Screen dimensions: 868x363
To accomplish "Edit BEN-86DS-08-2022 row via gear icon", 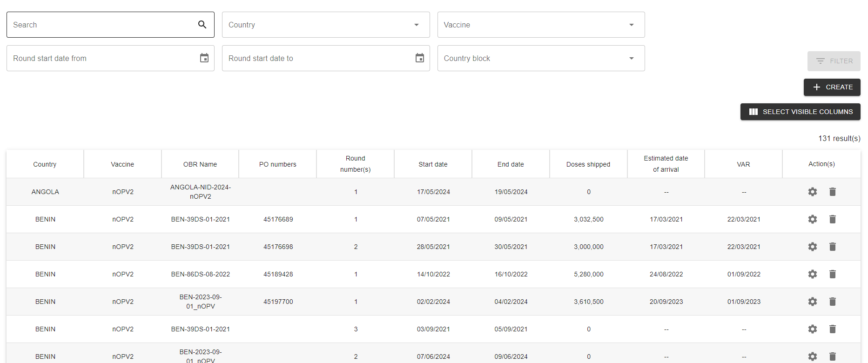I will click(x=812, y=274).
